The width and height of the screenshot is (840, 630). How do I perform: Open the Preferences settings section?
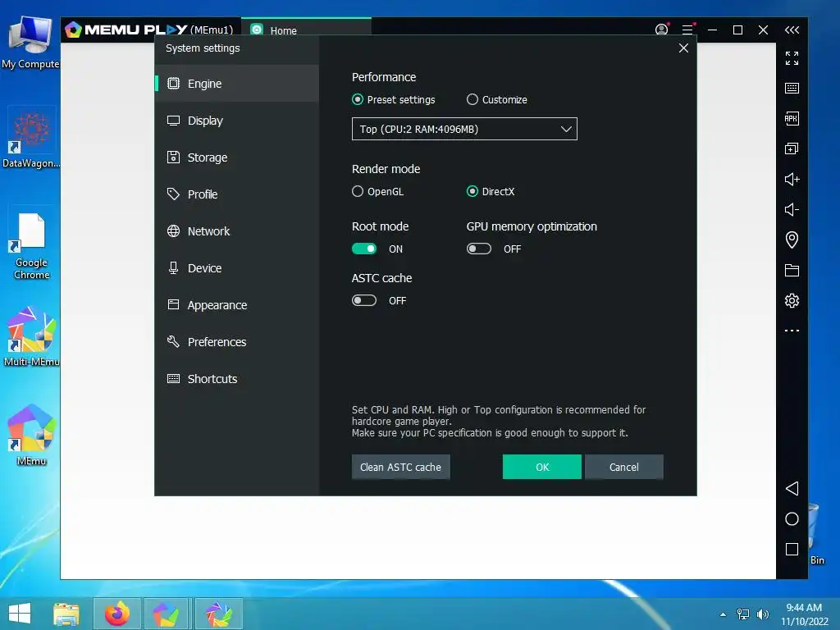(x=237, y=342)
